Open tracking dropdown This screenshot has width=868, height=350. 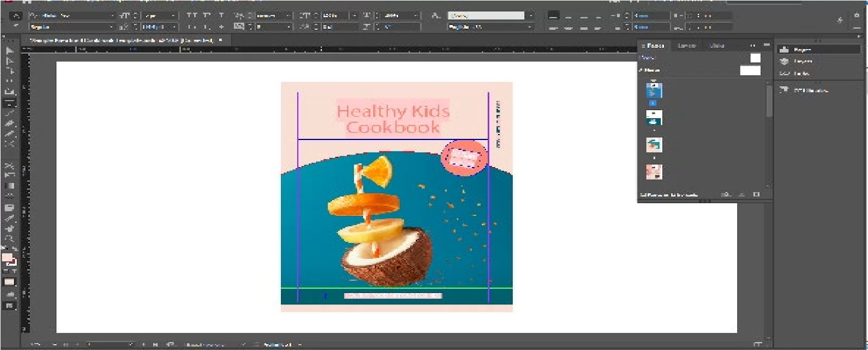(x=288, y=27)
